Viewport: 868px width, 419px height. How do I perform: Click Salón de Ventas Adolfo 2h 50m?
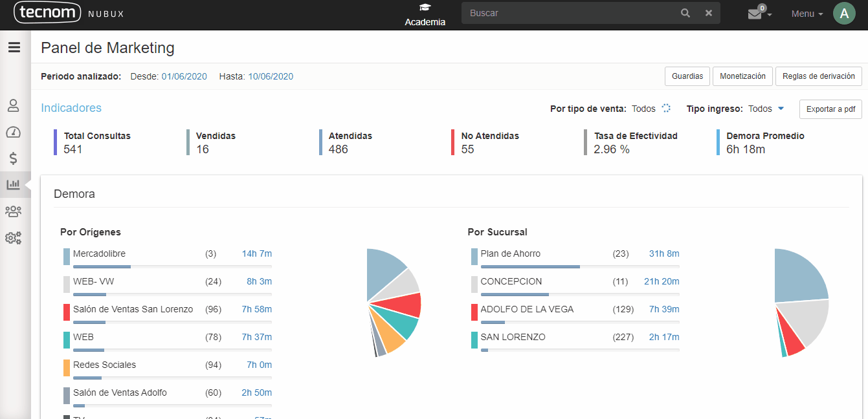point(257,392)
